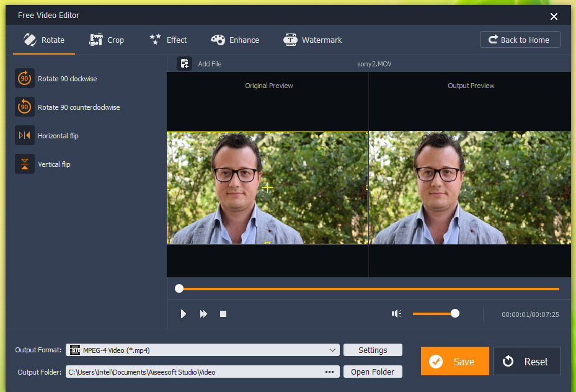The image size is (576, 392).
Task: Click the video timeline seek handle
Action: pos(179,288)
